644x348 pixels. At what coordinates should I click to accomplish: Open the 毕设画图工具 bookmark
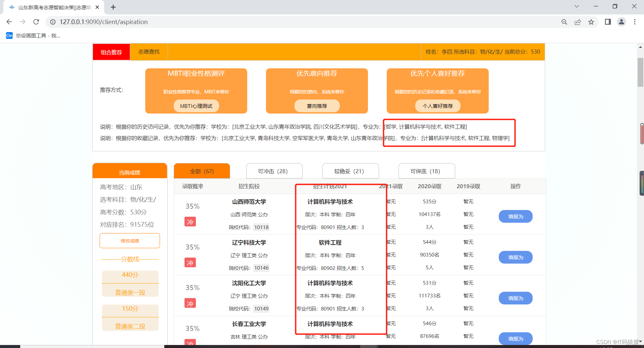tap(33, 36)
